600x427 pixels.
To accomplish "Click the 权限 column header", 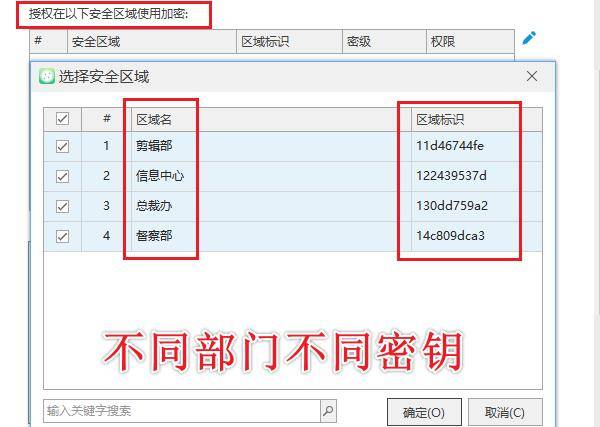I will [x=442, y=42].
